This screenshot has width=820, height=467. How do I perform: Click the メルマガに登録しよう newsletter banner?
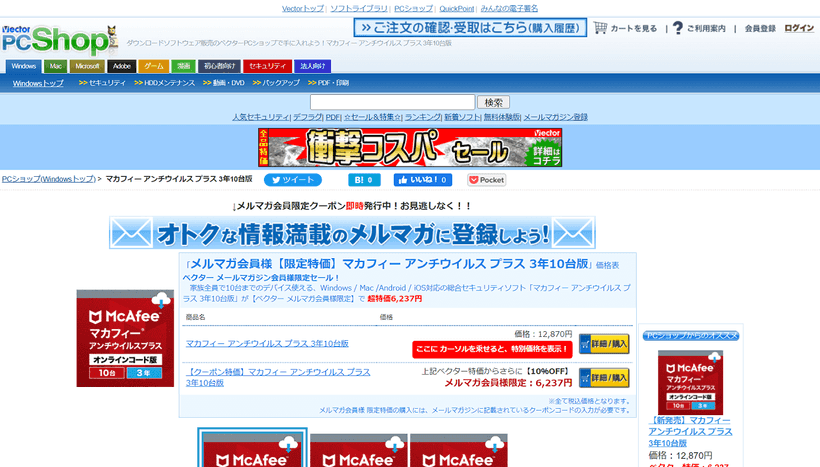click(x=352, y=233)
